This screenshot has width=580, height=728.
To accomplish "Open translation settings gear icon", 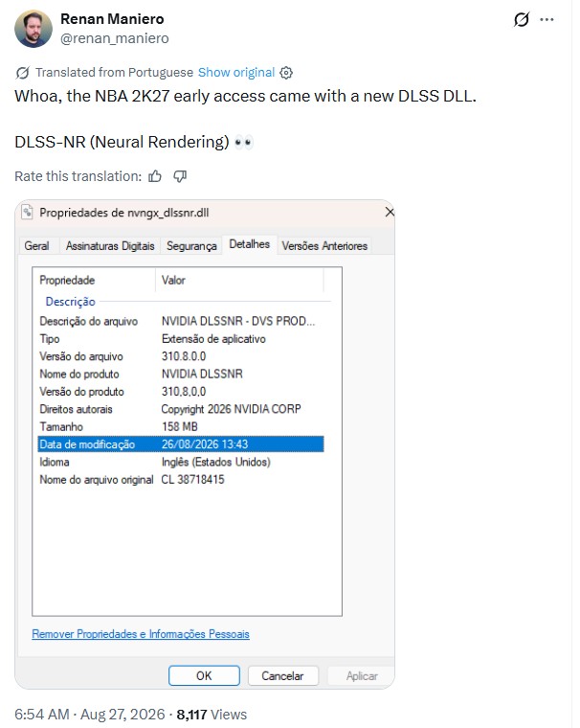I will coord(286,73).
